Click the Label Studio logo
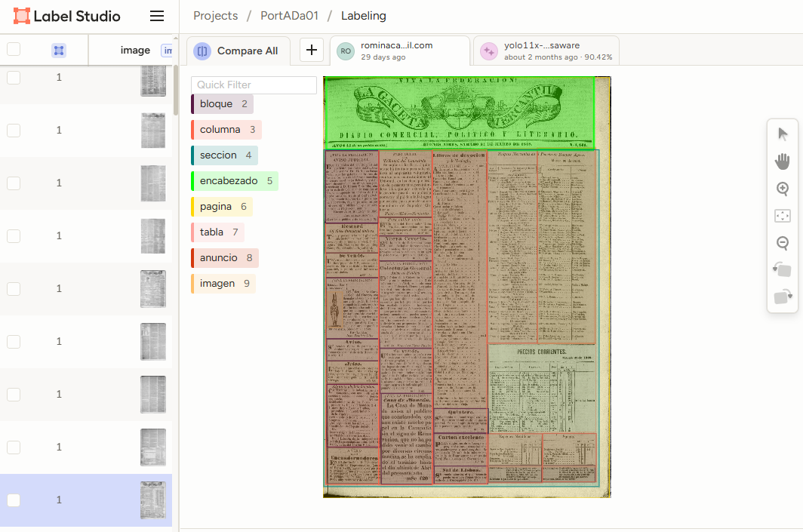803x532 pixels. (67, 16)
